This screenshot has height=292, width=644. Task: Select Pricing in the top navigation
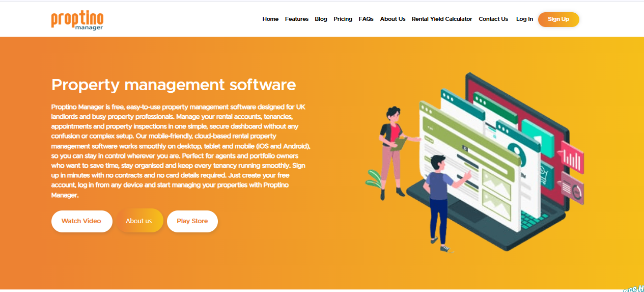click(343, 19)
